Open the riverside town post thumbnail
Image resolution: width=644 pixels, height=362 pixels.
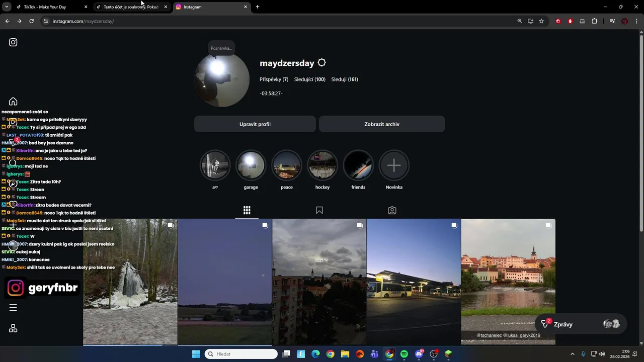coord(508,282)
